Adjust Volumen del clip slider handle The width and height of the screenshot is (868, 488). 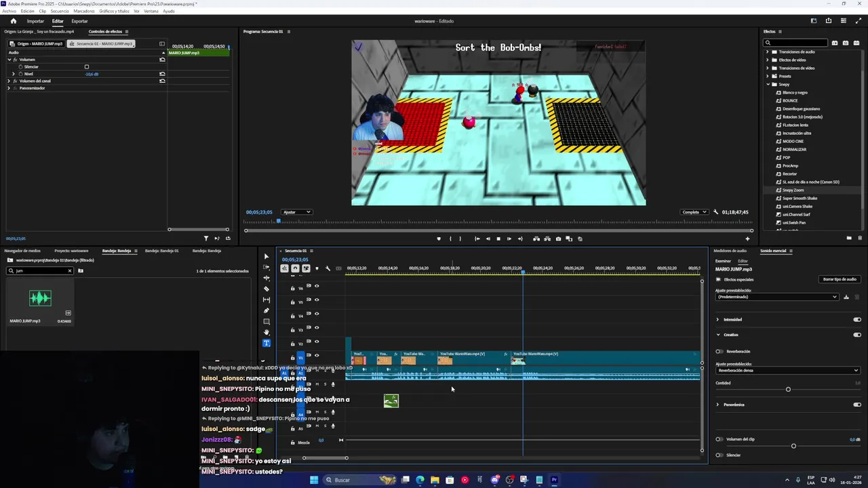point(793,446)
